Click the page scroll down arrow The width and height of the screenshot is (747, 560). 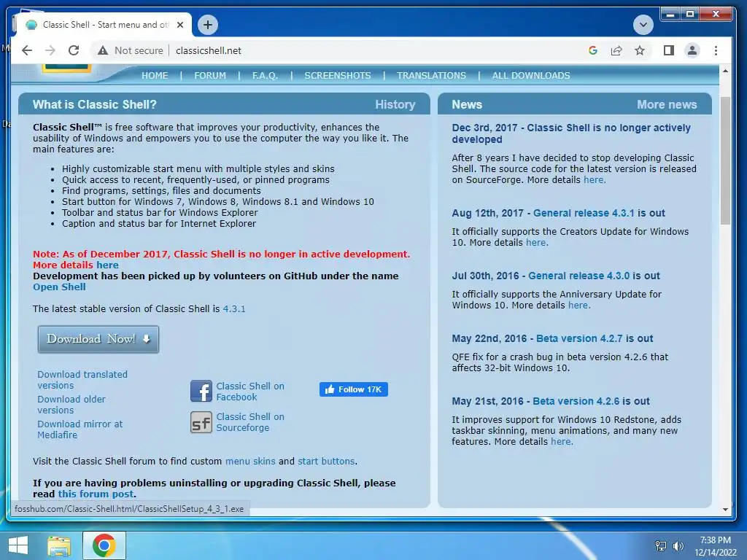pos(725,510)
